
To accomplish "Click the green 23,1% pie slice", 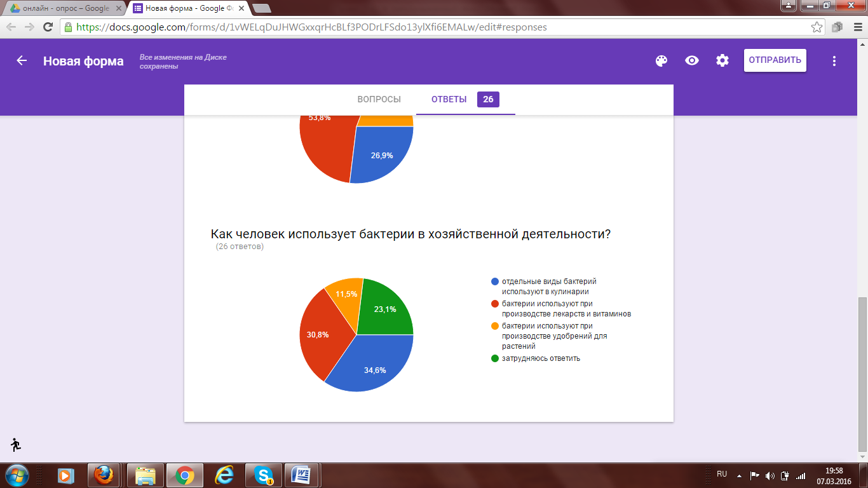I will tap(385, 308).
